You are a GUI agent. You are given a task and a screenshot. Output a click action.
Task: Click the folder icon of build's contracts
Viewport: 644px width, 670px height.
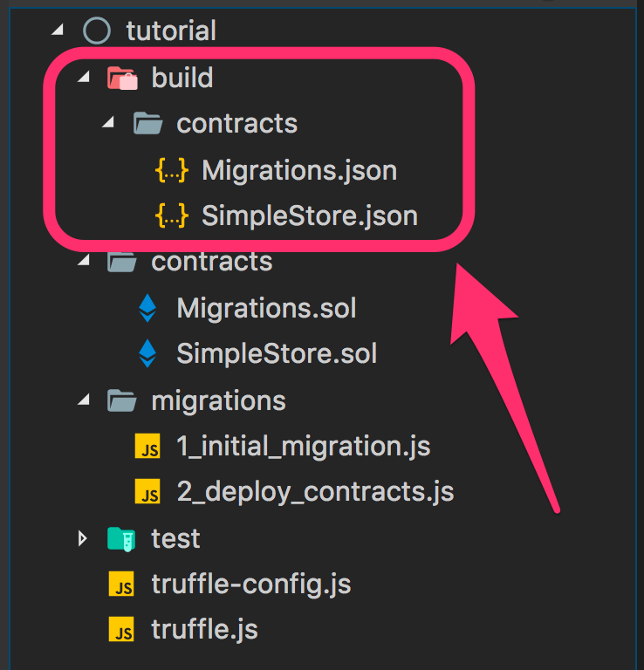147,123
